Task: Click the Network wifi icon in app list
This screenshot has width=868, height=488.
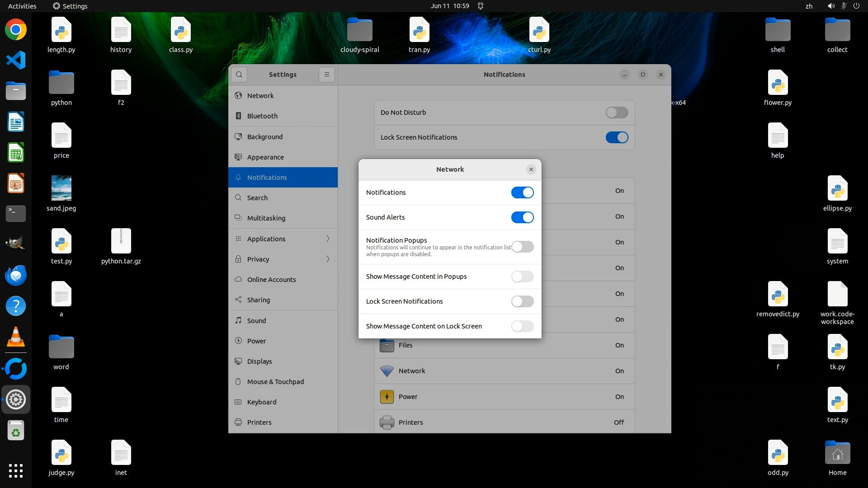Action: pos(387,371)
